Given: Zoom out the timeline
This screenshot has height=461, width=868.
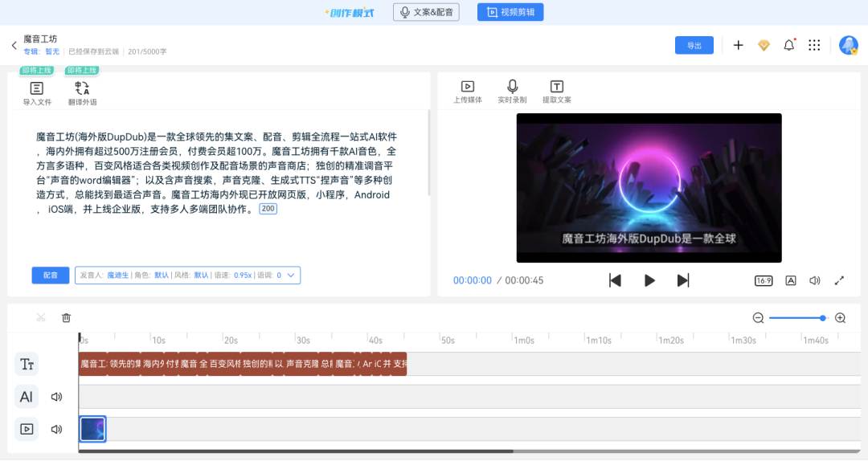Looking at the screenshot, I should (758, 318).
